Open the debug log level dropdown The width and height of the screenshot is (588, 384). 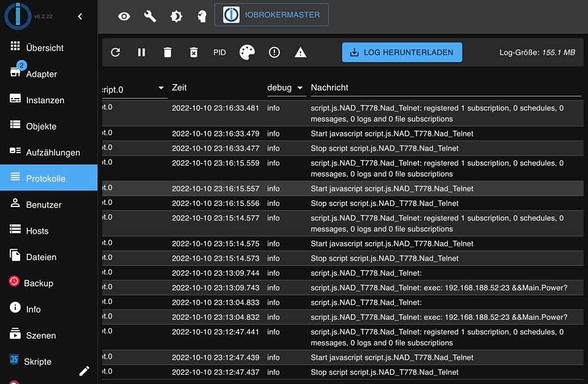click(285, 88)
